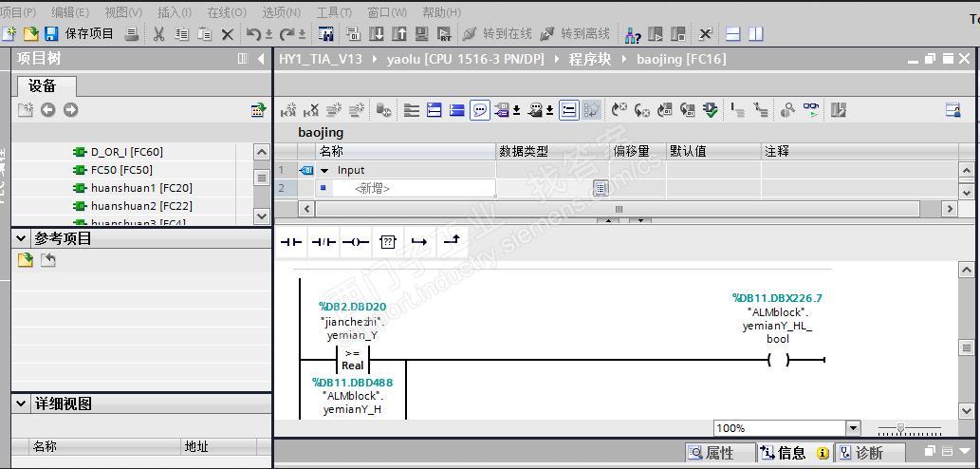Insert normally open contact
Screen dimensions: 980x469
[291, 242]
